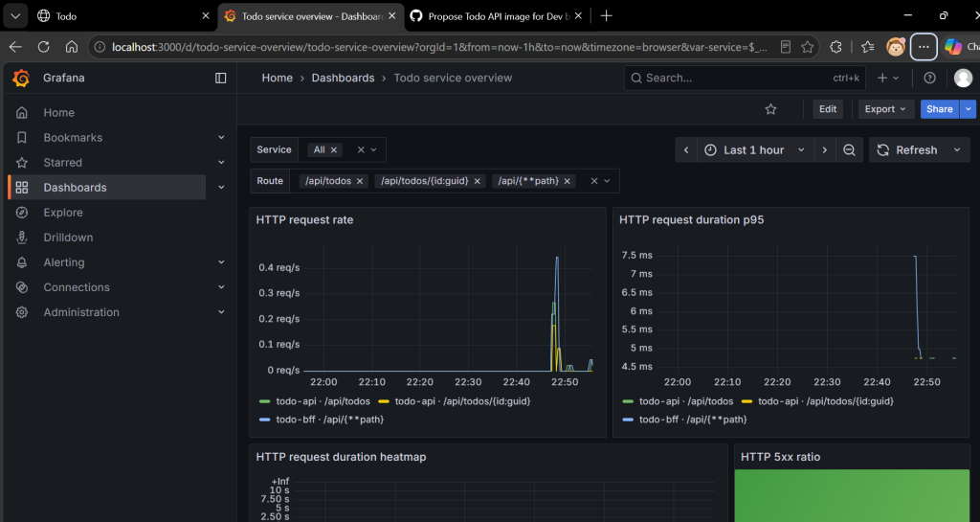980x522 pixels.
Task: Reload the browser page
Action: coord(44,47)
